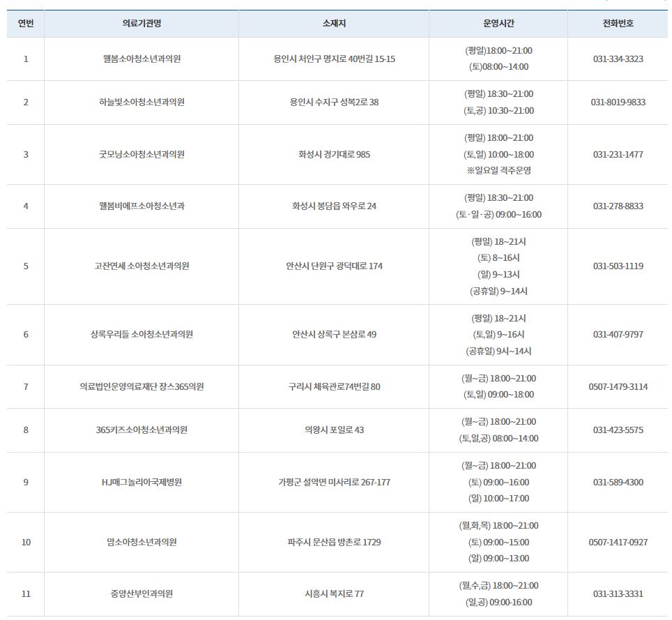Click row number 7 cell
This screenshot has height=620, width=672.
tap(26, 386)
